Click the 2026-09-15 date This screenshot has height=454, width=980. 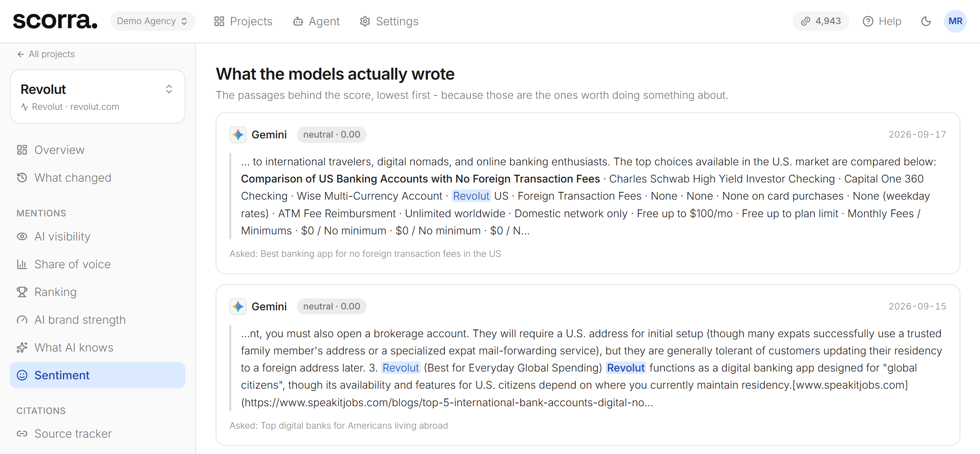[x=917, y=307]
